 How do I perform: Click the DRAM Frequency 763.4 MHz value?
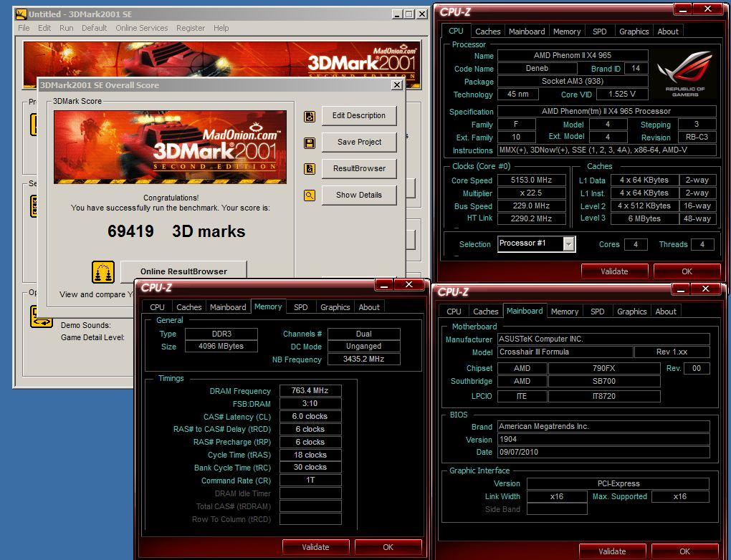(x=310, y=391)
